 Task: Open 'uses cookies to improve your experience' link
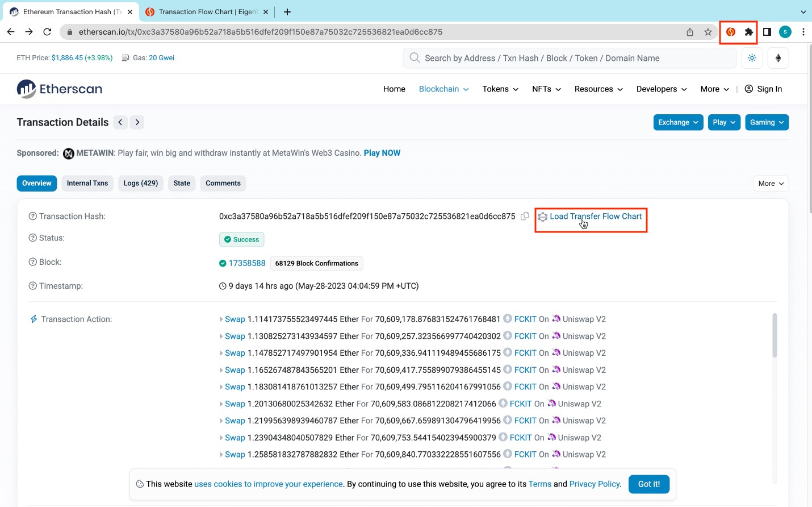pyautogui.click(x=269, y=484)
